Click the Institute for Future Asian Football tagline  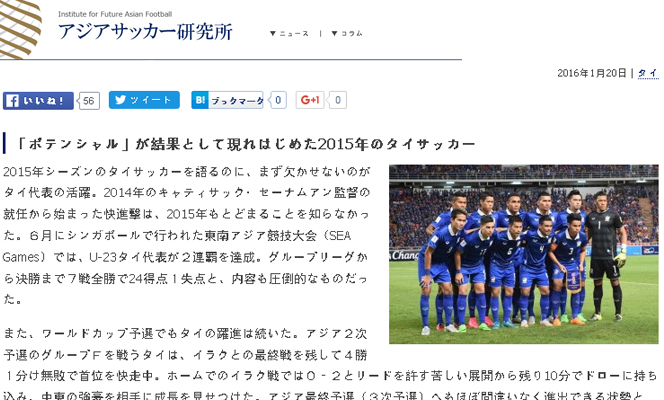point(115,14)
